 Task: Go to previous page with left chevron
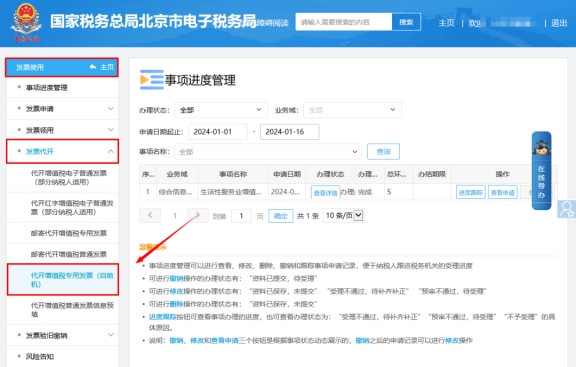150,215
